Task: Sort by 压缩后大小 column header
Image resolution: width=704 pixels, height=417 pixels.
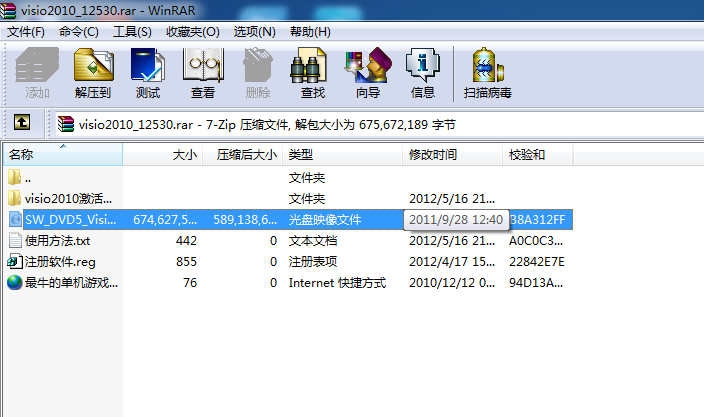Action: pyautogui.click(x=243, y=155)
